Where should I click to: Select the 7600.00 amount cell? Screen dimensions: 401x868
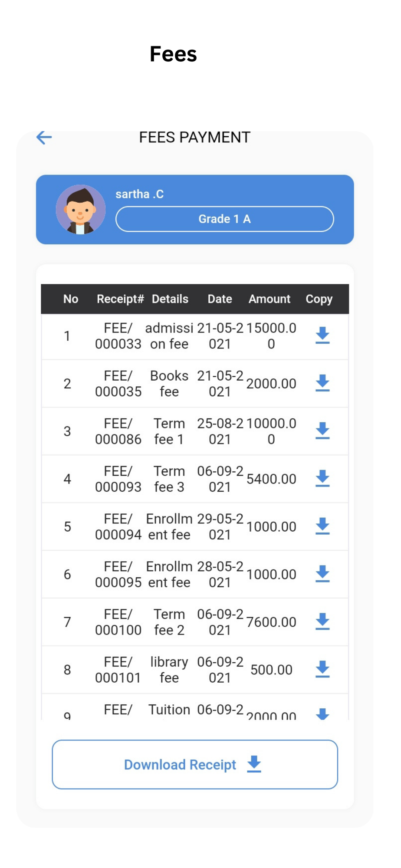pos(271,622)
